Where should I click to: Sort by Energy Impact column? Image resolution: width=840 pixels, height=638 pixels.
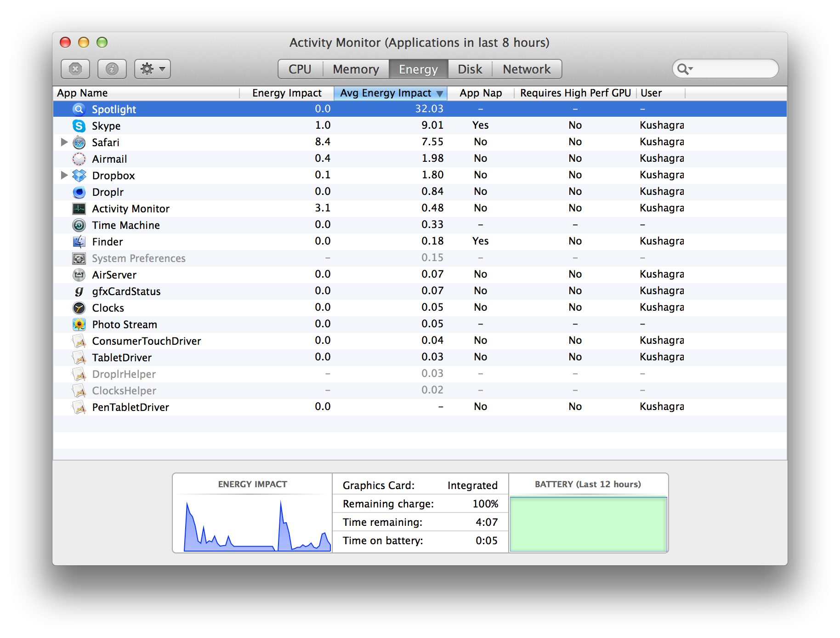[x=287, y=93]
